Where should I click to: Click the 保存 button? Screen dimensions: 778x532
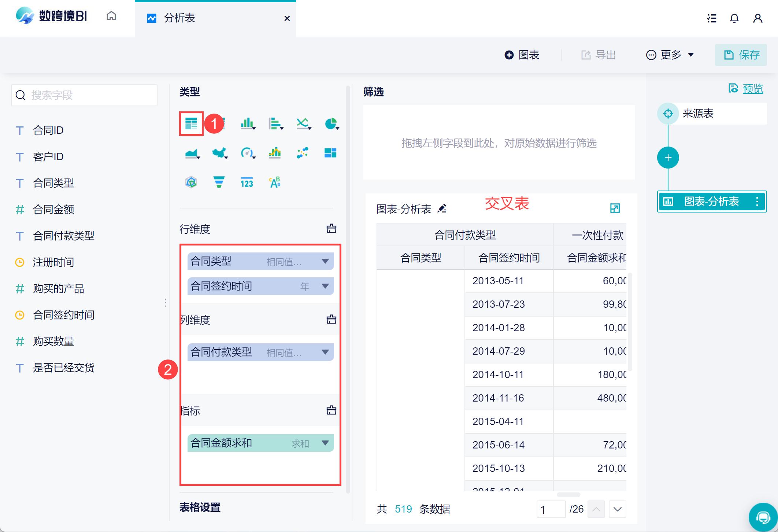(x=741, y=55)
